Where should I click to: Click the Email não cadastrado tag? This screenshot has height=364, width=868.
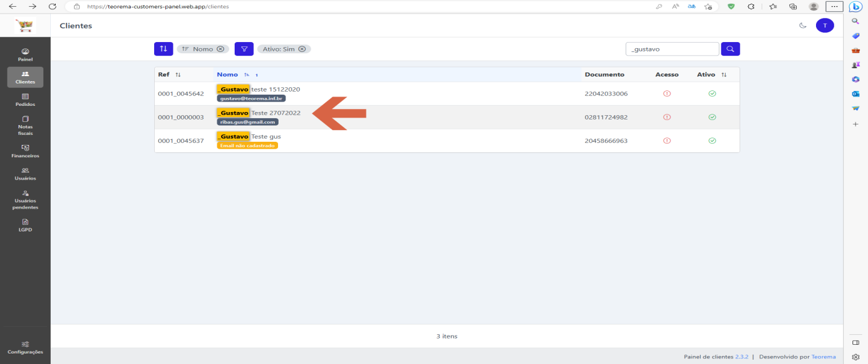point(248,145)
